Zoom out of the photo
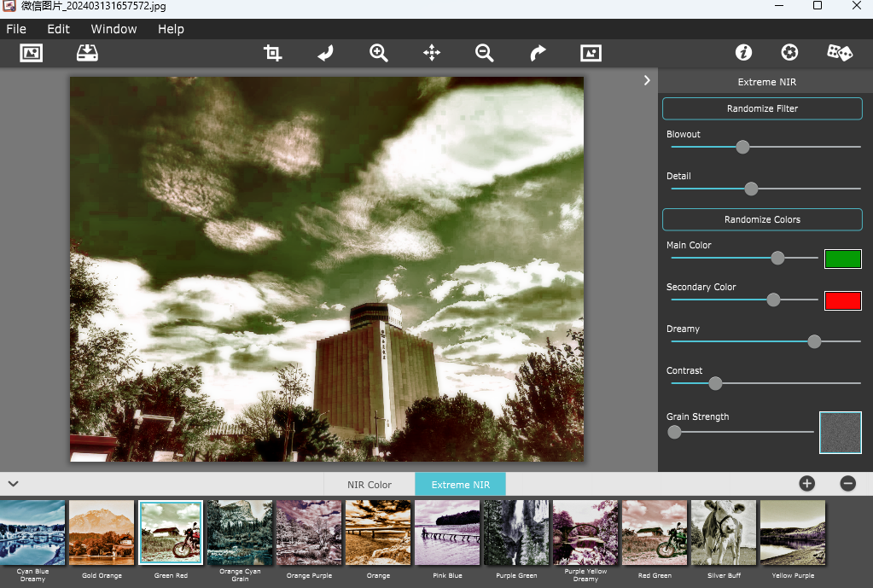The image size is (873, 588). (x=485, y=53)
